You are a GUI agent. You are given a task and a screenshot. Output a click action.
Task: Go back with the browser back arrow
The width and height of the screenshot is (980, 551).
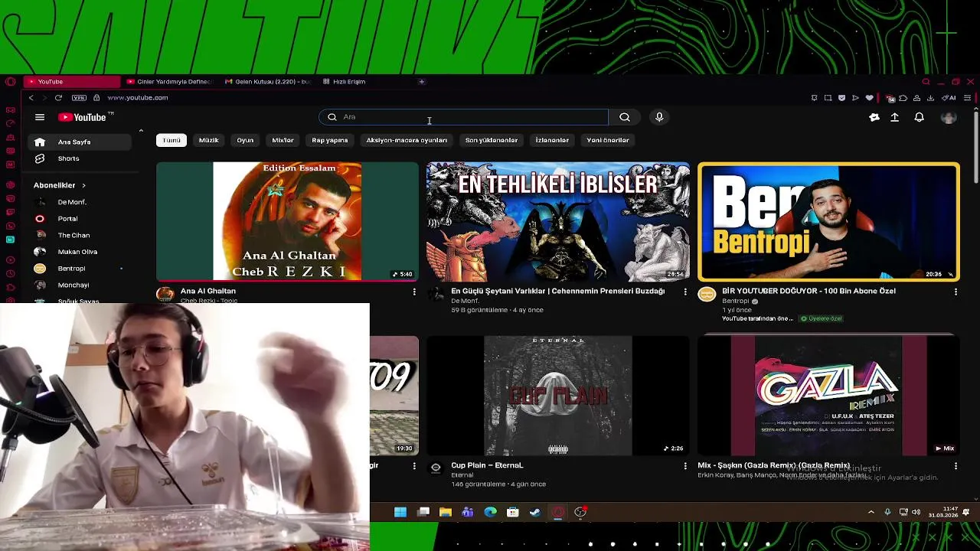(31, 98)
